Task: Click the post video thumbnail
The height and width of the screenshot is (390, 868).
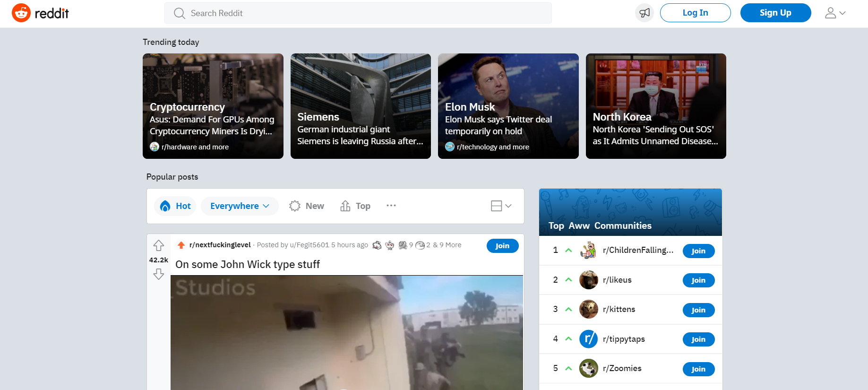Action: (x=347, y=333)
